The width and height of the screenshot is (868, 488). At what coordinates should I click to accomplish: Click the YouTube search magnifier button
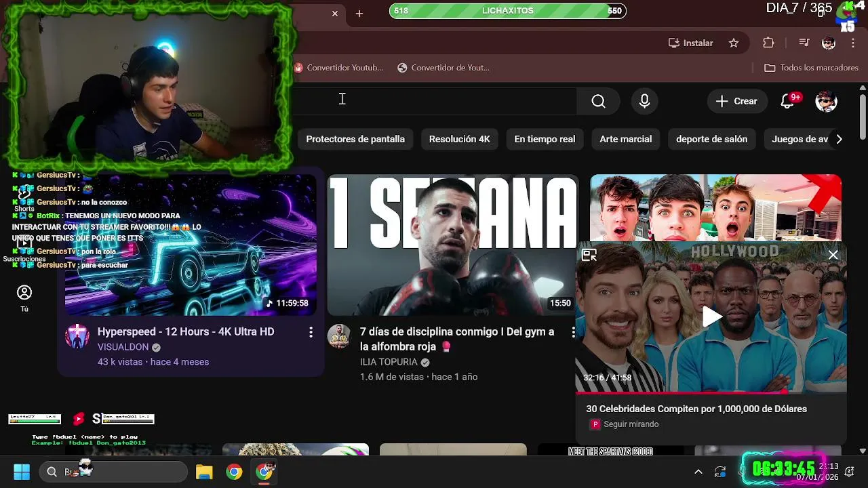click(598, 101)
